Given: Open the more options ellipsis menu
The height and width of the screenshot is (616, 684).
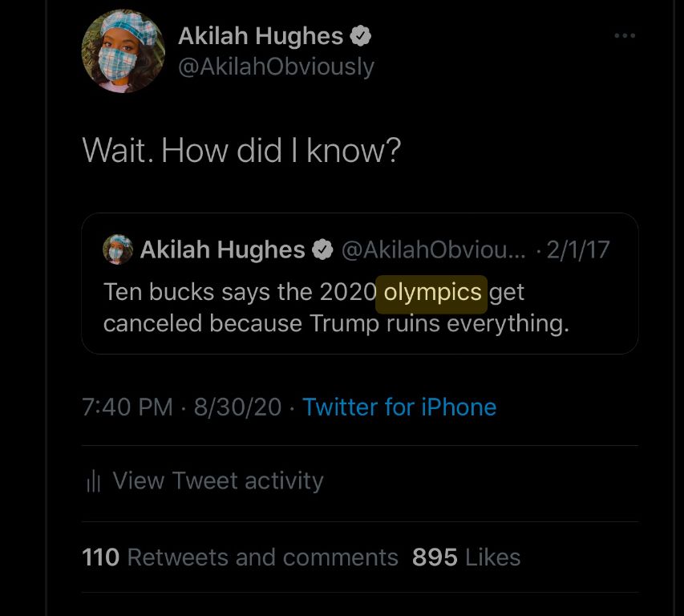Looking at the screenshot, I should (x=624, y=34).
